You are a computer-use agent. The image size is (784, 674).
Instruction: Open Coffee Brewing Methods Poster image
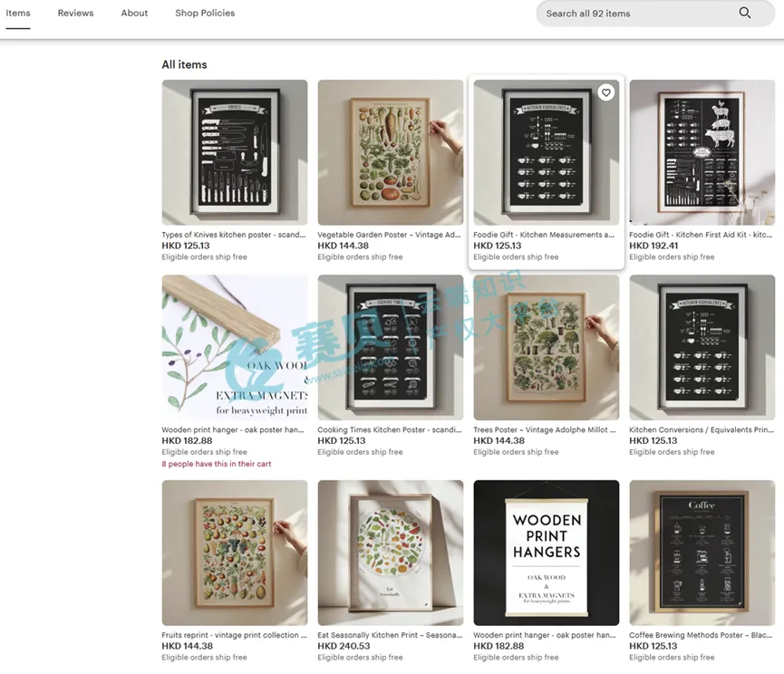702,553
